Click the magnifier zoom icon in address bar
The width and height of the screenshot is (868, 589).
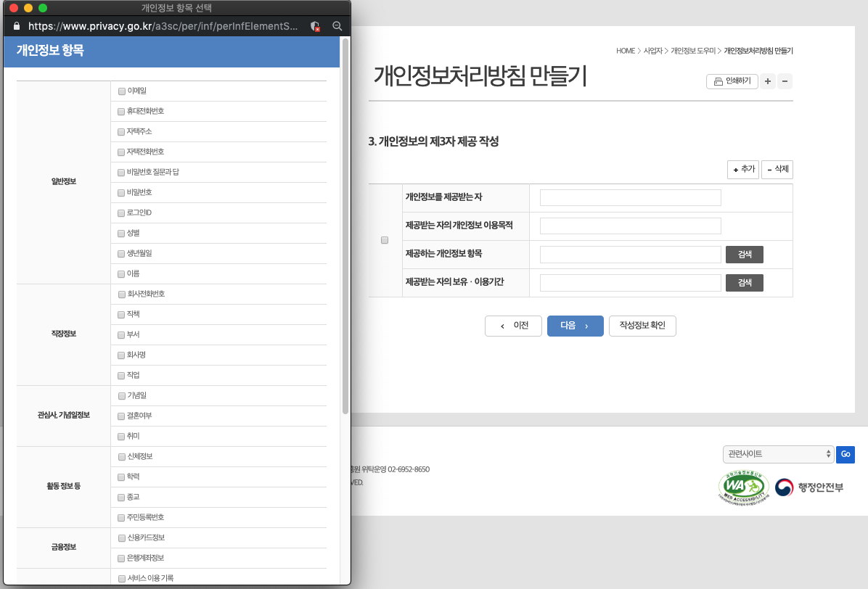point(337,26)
